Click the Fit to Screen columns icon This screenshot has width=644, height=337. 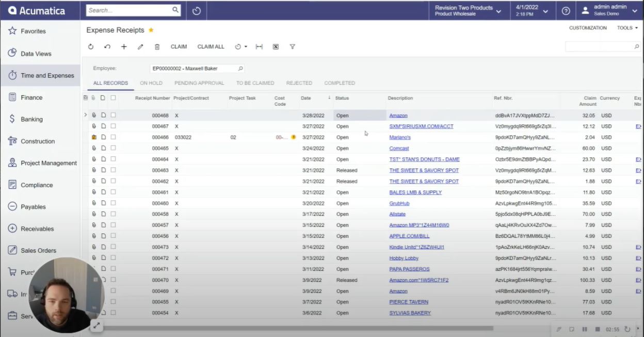pyautogui.click(x=259, y=46)
